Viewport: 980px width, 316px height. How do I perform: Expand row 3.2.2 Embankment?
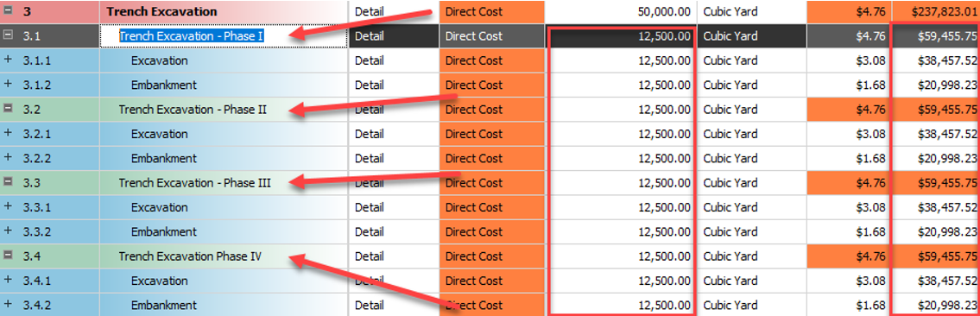[8, 157]
